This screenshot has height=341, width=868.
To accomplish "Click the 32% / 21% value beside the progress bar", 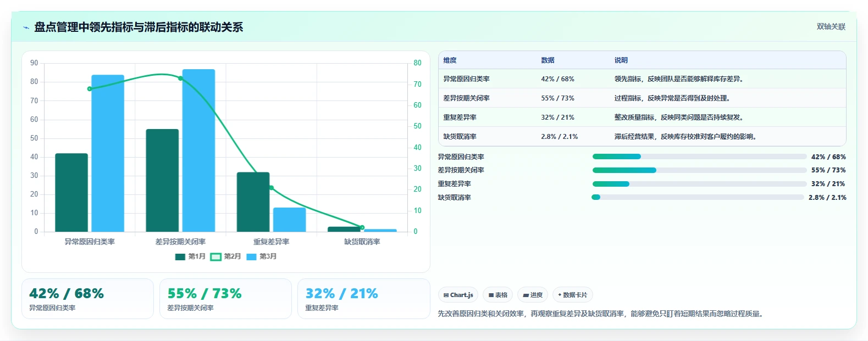I will 828,184.
